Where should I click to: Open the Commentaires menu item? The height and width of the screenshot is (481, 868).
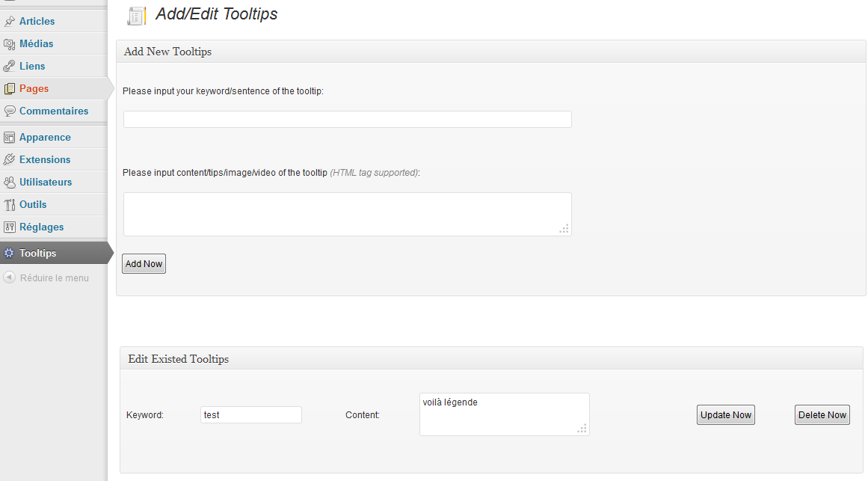pyautogui.click(x=54, y=111)
